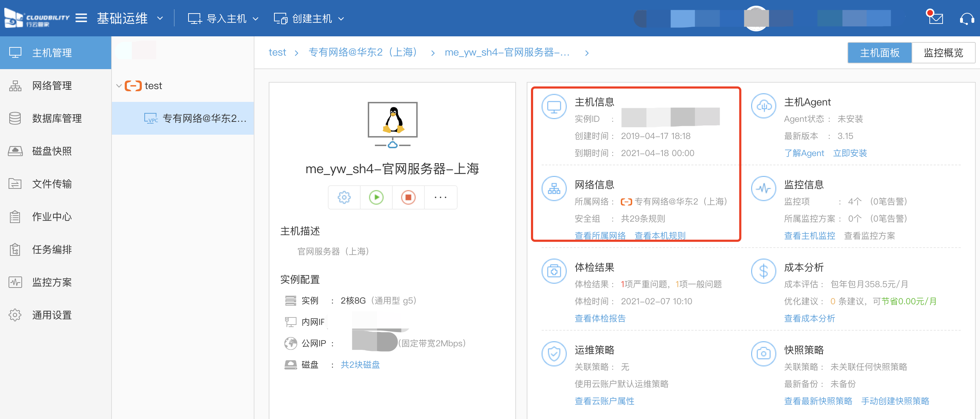The image size is (980, 419).
Task: Open 网络管理 in the sidebar
Action: coord(52,86)
